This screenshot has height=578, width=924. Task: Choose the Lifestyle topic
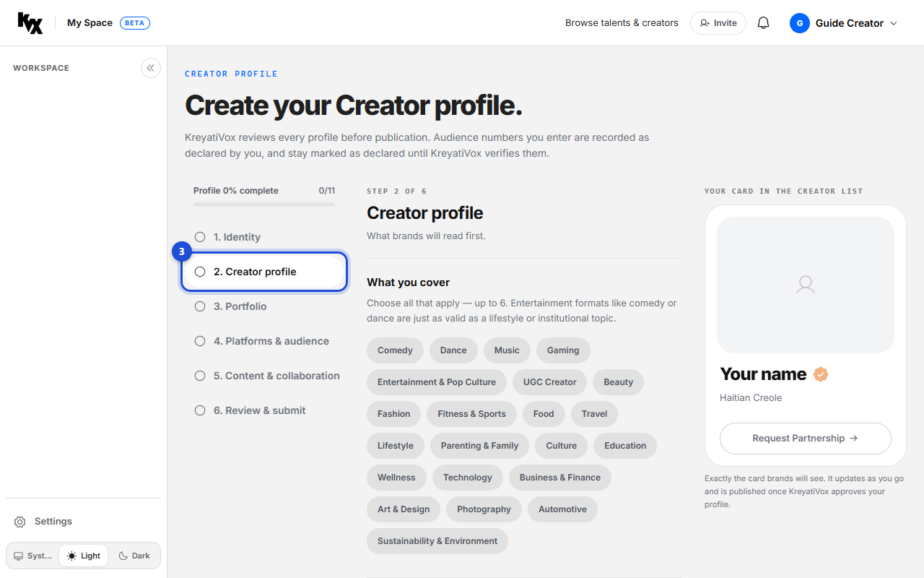click(x=396, y=446)
